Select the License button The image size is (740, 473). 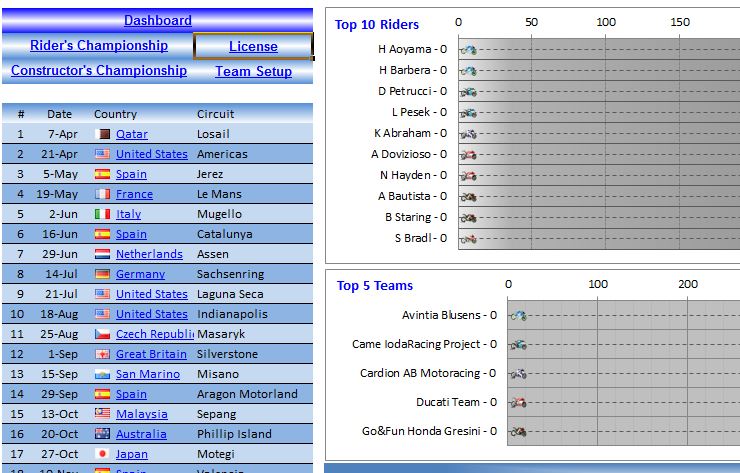click(253, 46)
